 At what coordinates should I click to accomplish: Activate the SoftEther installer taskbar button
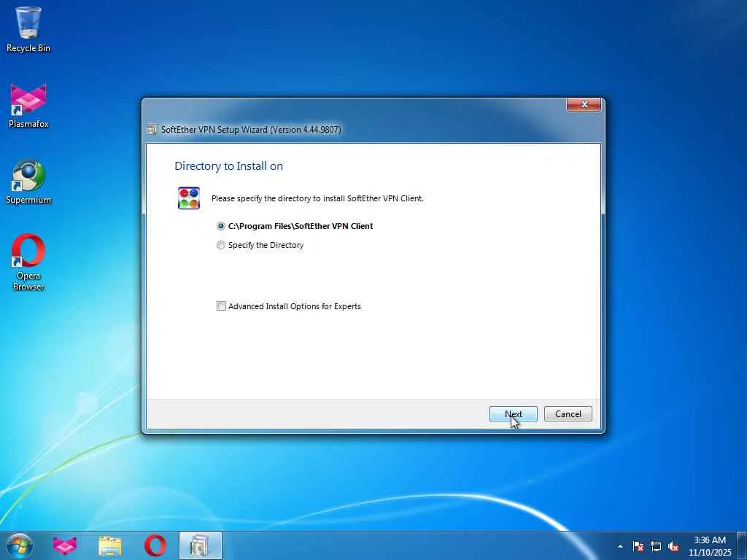pos(201,545)
